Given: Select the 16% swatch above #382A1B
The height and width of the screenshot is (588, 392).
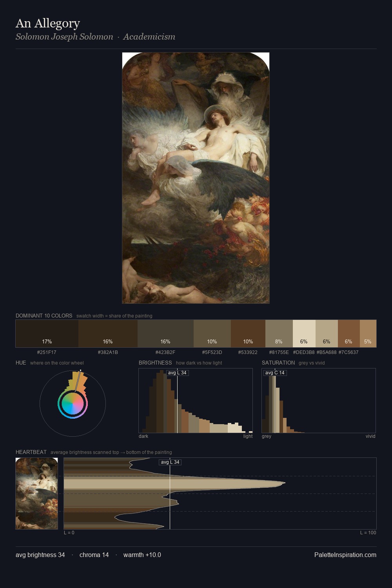Looking at the screenshot, I should [x=108, y=334].
